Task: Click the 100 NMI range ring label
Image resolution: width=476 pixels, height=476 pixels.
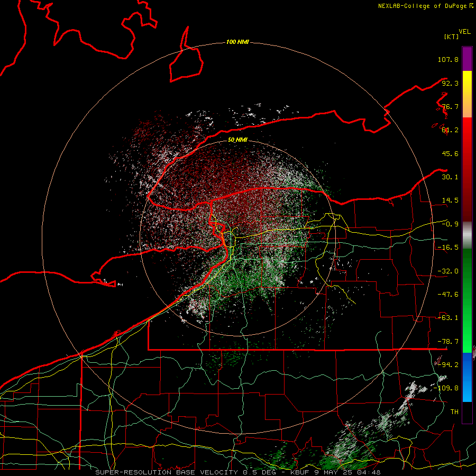Action: (x=237, y=42)
